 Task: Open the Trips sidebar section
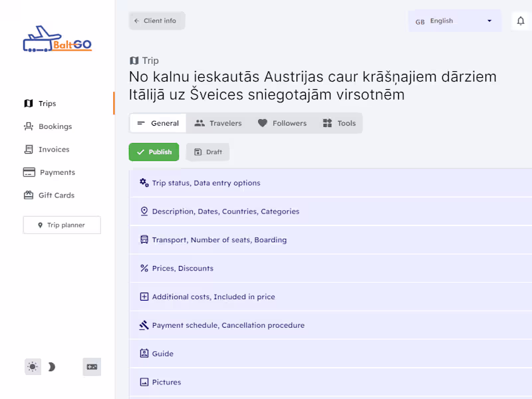[40, 103]
